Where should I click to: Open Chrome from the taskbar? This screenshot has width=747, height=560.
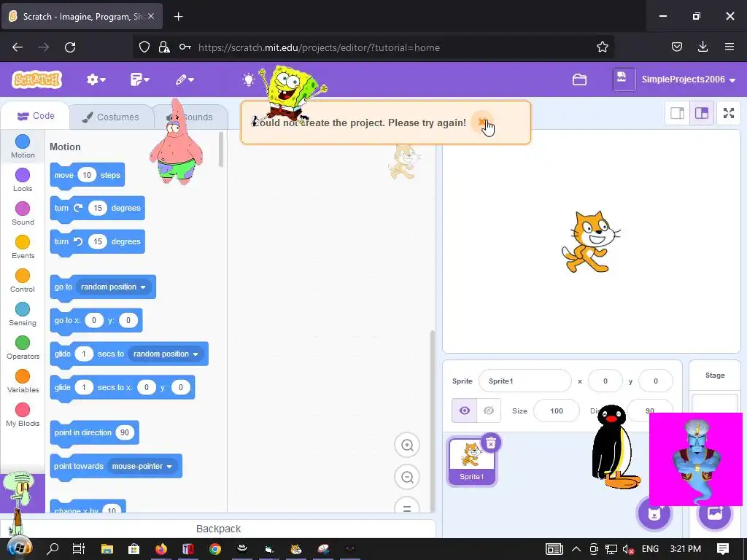point(215,549)
